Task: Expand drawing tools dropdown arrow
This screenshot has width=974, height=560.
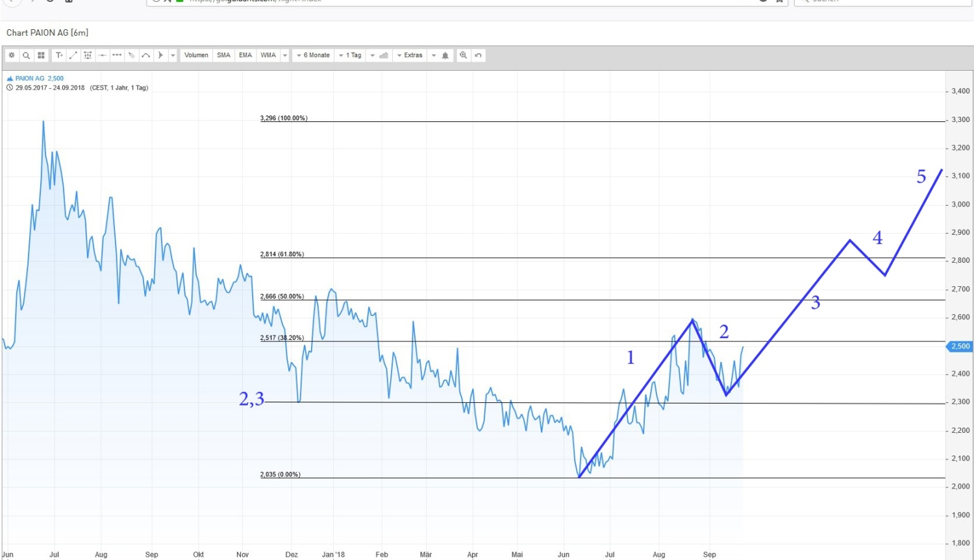Action: (x=173, y=55)
